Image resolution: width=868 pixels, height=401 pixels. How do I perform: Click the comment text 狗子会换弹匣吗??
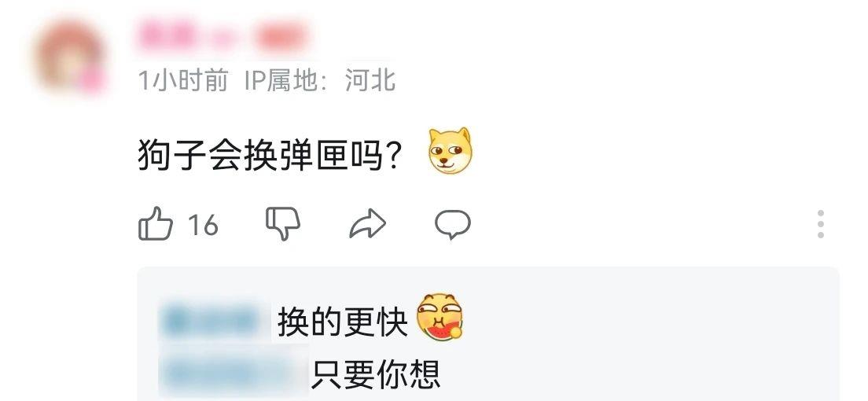270,154
